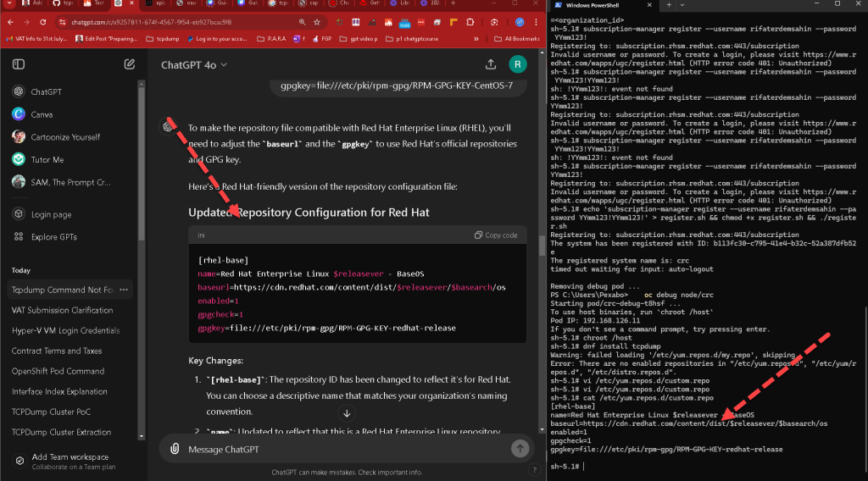Show more bookmarks with the double chevron
Screen dimensions: 868x481
(476, 39)
